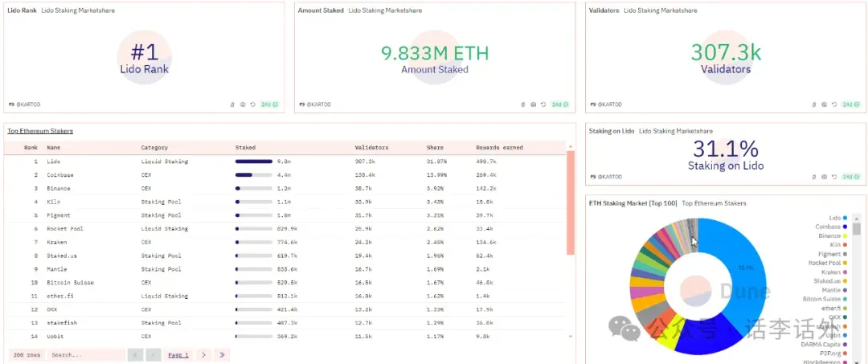Click stakers table scrollbar down arrow
868x364 pixels.
(x=570, y=336)
